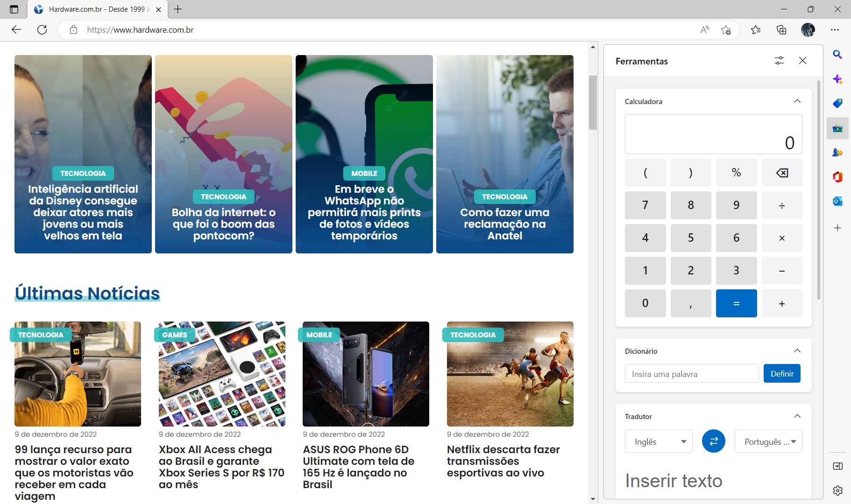Click the webpage vertical scrollbar thumb

593,103
